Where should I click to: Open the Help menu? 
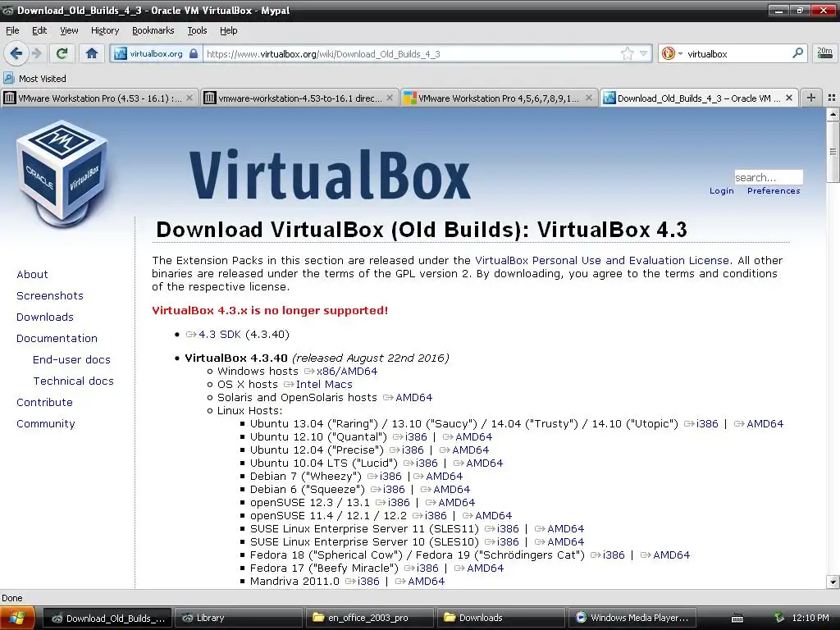point(229,30)
